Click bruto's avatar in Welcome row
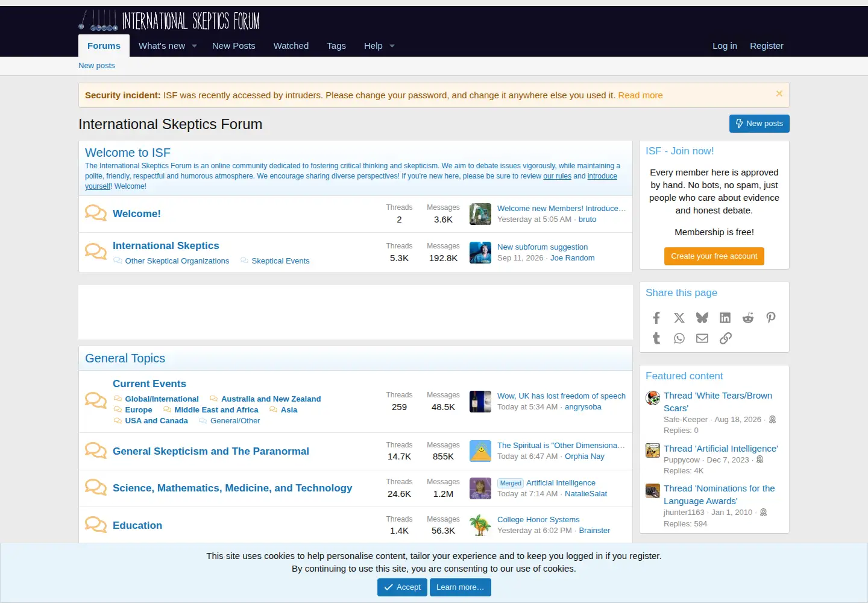This screenshot has width=868, height=603. click(x=480, y=213)
